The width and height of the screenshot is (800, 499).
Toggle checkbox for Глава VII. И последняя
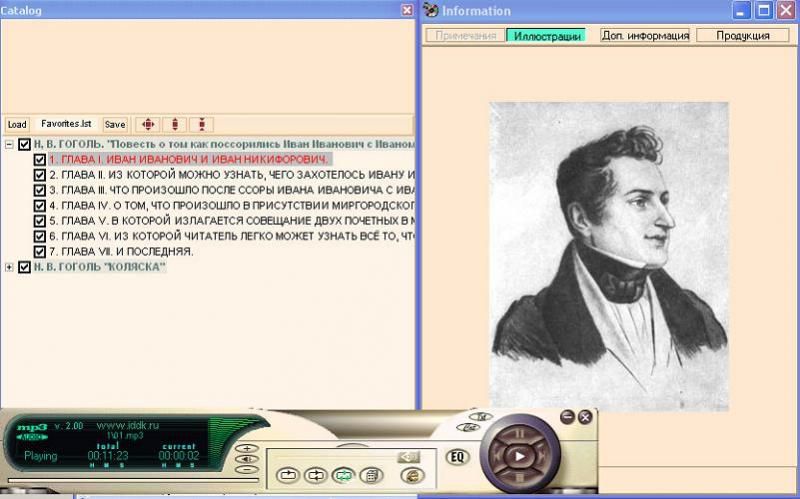coord(40,251)
